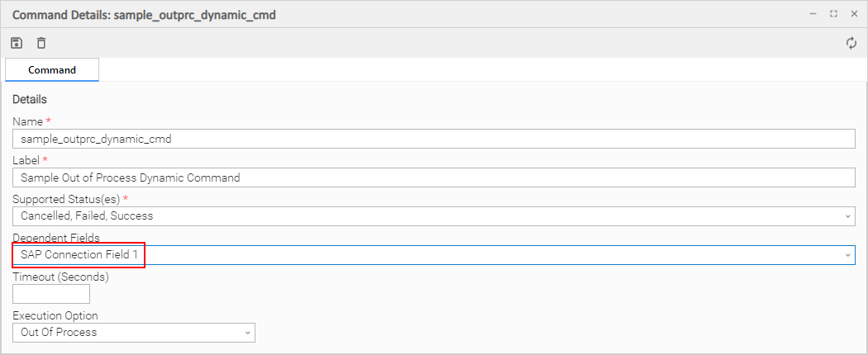Expand the Dependent Fields dropdown arrow
868x355 pixels.
coord(847,255)
